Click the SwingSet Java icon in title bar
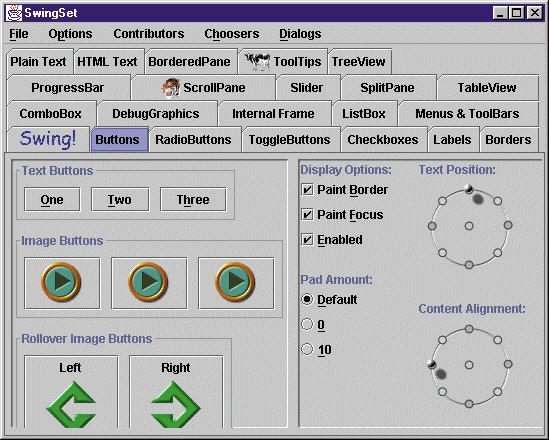The width and height of the screenshot is (549, 440). tap(13, 13)
